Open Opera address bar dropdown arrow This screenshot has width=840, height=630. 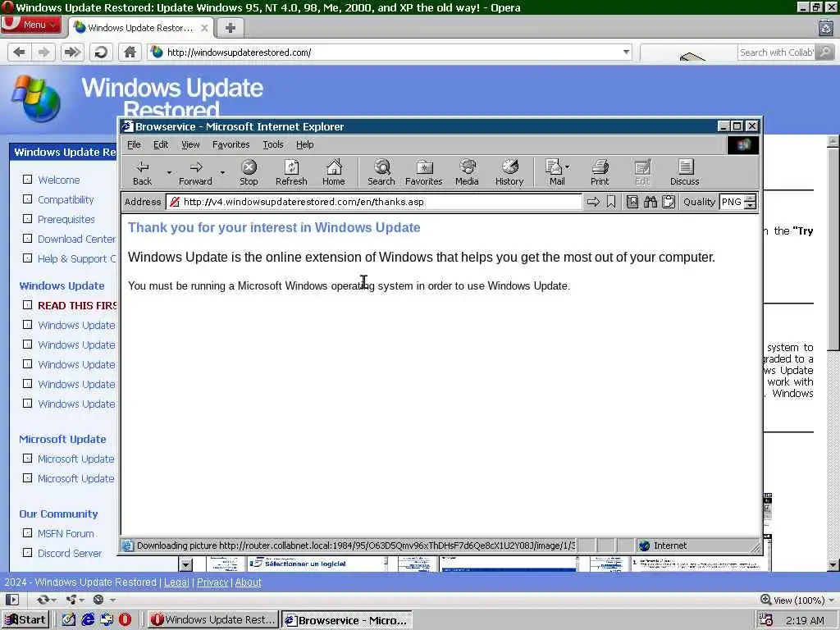coord(626,52)
